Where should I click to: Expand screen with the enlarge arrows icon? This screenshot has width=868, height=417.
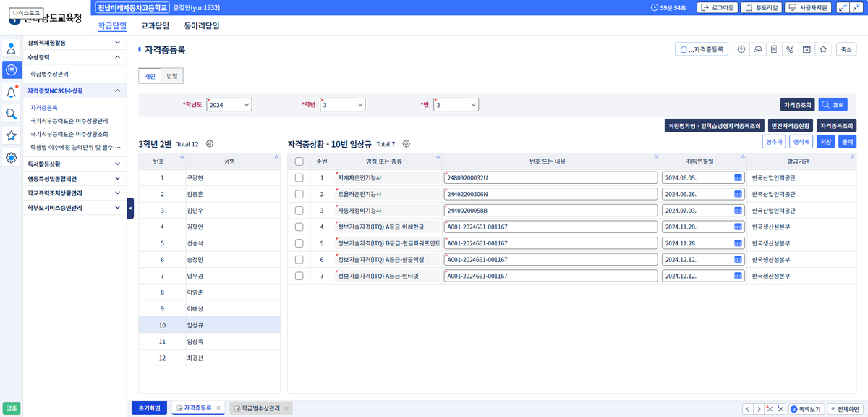(843, 7)
